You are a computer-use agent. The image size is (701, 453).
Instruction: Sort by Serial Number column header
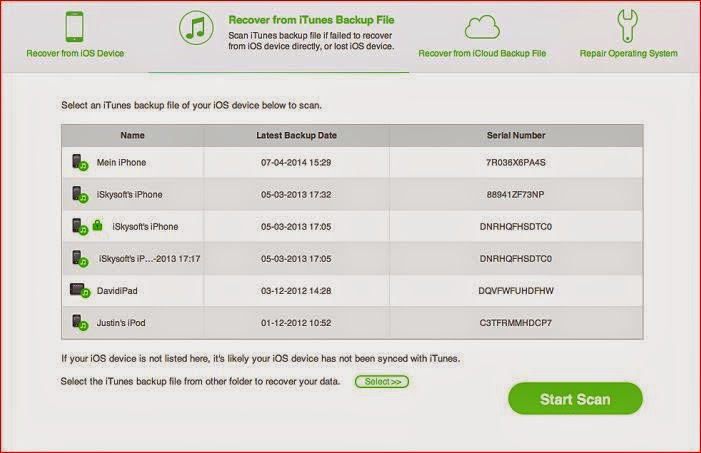coord(516,135)
